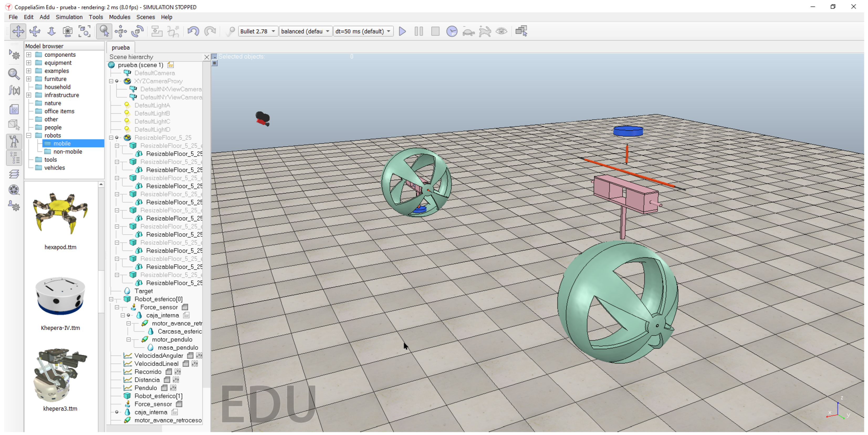Viewport: 868px width, 435px height.
Task: Close the Scene hierarchy panel
Action: [207, 57]
